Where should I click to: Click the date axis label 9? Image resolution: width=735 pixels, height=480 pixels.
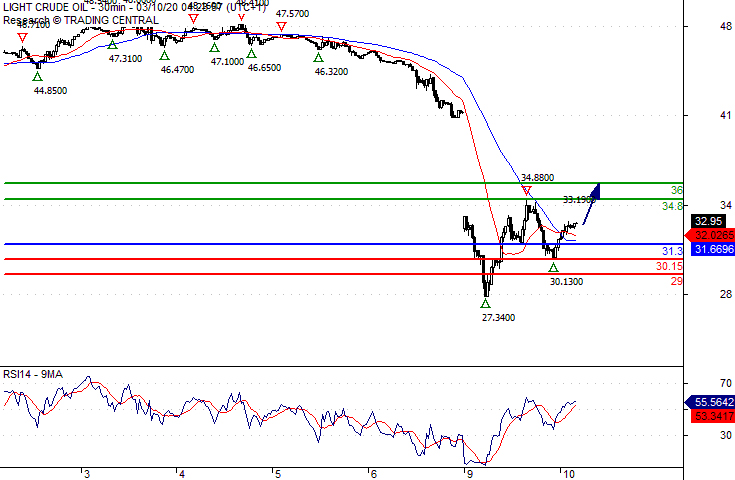[469, 474]
